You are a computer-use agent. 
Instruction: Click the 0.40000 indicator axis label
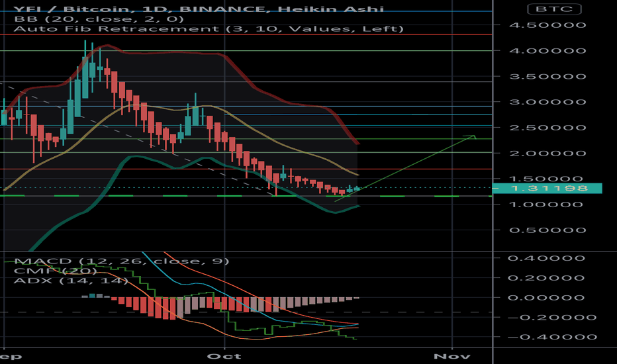546,258
